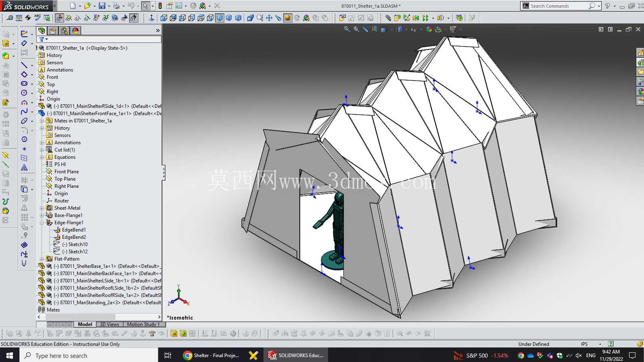Click the Rebuild traffic light icon
The width and height of the screenshot is (644, 362).
(160, 6)
